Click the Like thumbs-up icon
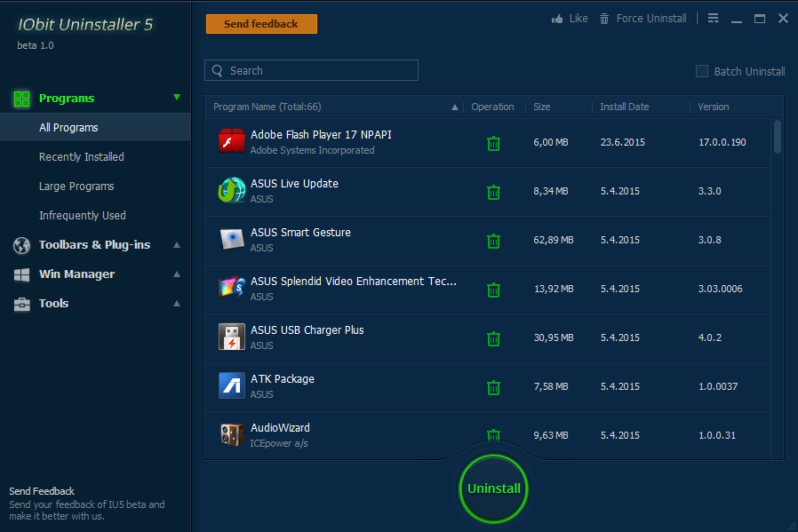798x532 pixels. point(557,19)
